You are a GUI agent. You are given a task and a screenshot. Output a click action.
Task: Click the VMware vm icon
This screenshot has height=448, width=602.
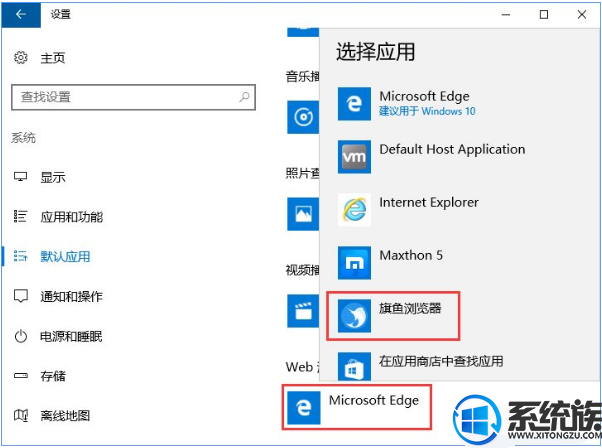tap(354, 157)
